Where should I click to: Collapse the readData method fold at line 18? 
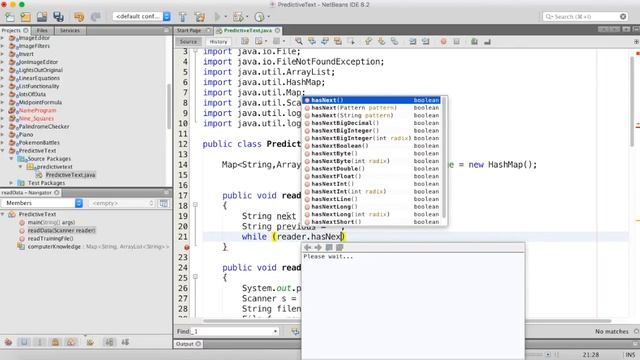coord(195,205)
